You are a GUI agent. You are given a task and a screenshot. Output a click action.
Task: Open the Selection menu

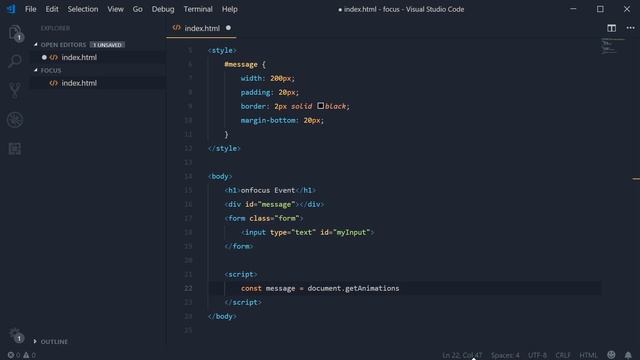(83, 9)
